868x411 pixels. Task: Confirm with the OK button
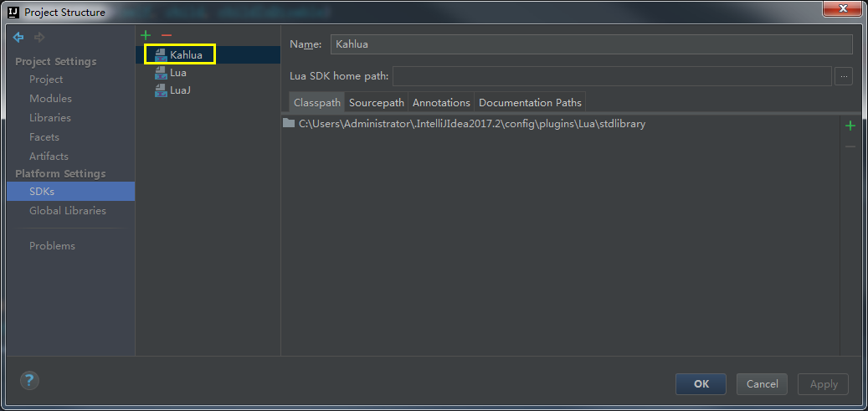click(701, 384)
